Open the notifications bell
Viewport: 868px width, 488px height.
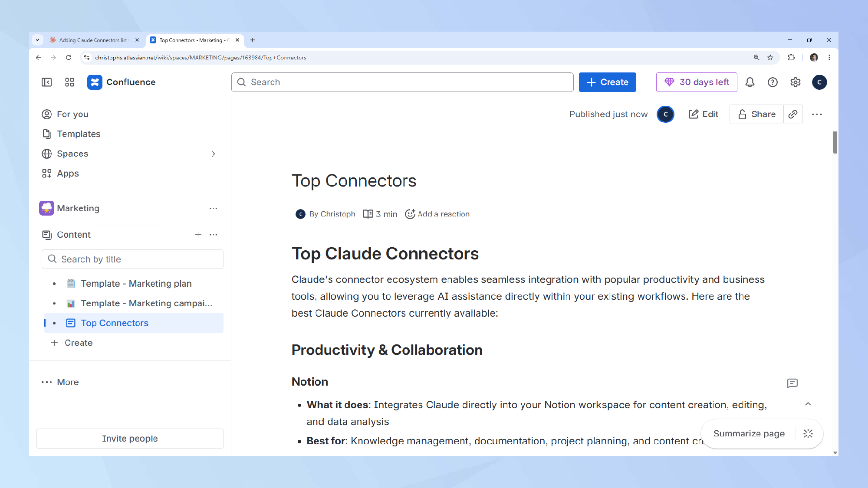coord(750,82)
